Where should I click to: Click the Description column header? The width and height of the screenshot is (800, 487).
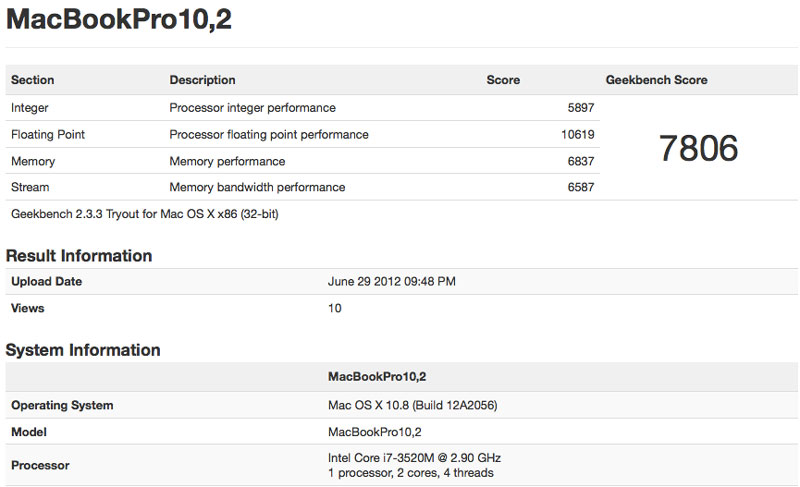[202, 80]
